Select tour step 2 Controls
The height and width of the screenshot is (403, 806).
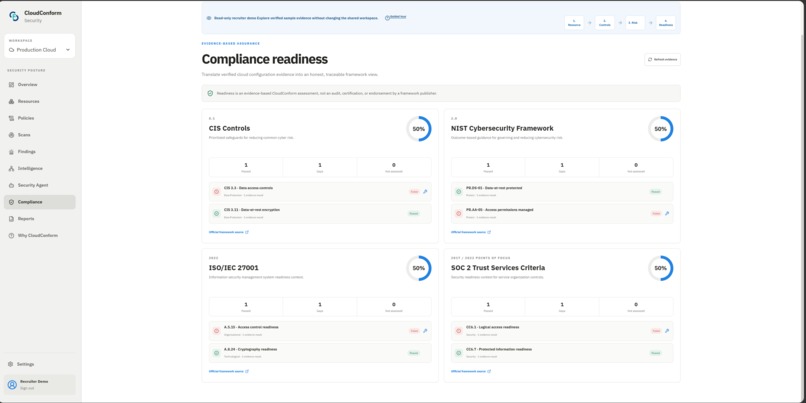(x=604, y=23)
